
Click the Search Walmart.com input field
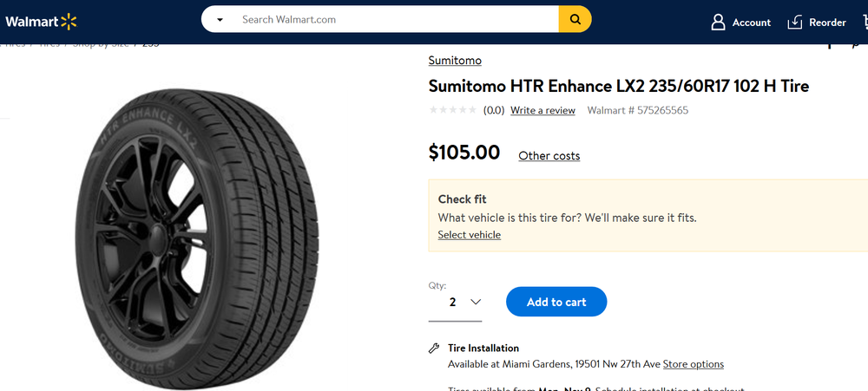point(395,19)
